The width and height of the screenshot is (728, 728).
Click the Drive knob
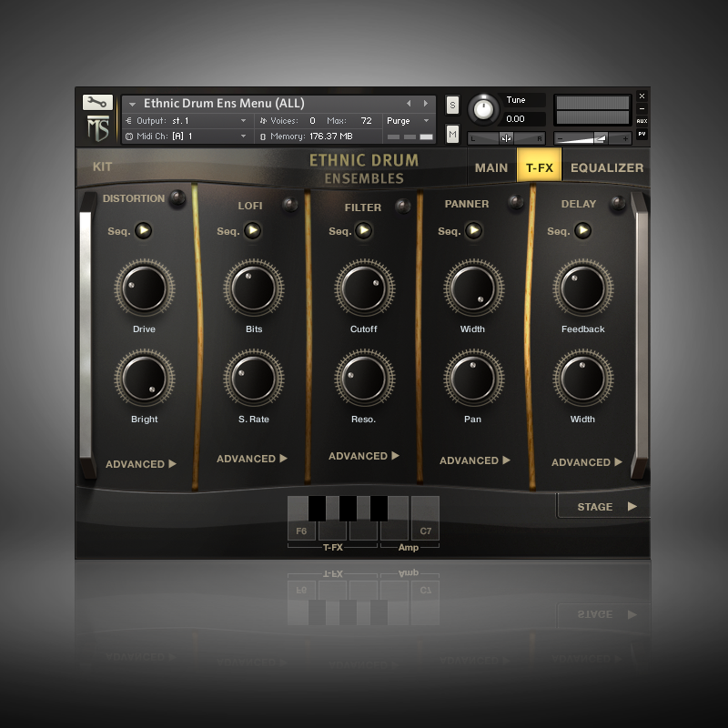pyautogui.click(x=145, y=288)
